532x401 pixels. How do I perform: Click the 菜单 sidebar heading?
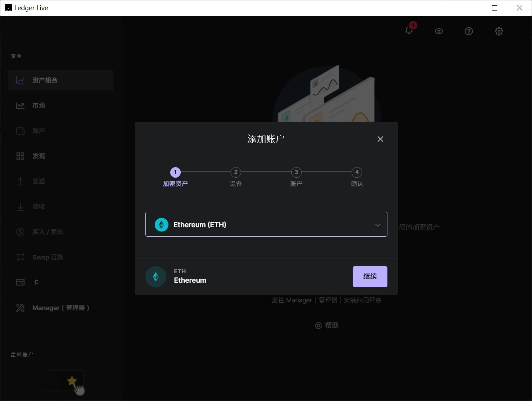[x=16, y=56]
